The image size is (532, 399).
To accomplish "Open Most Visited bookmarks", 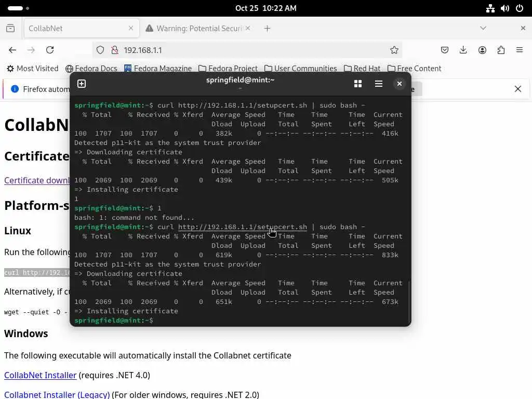I will pyautogui.click(x=33, y=69).
